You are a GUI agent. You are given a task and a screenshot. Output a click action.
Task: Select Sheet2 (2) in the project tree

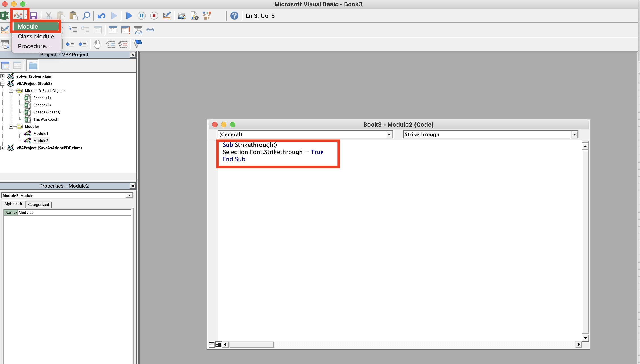tap(42, 105)
